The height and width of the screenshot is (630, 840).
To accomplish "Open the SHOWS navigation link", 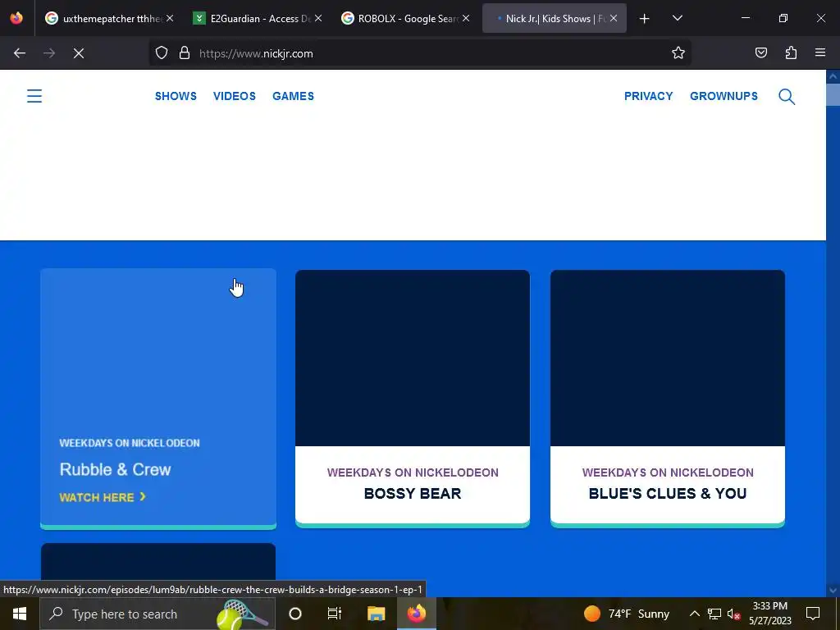I will (x=176, y=97).
